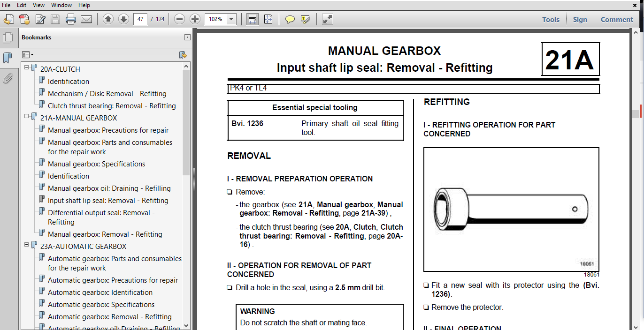Open full screen reading mode

327,19
